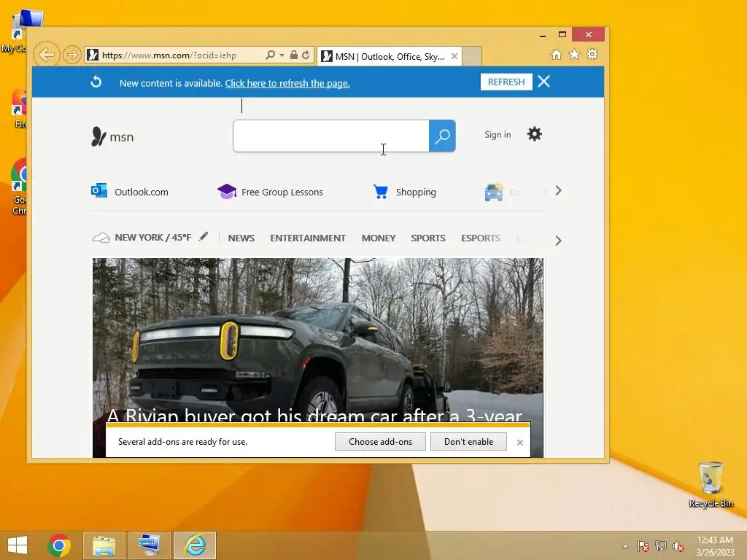Screen dimensions: 747x560
Task: Open New York 45°F weather
Action: pos(142,237)
